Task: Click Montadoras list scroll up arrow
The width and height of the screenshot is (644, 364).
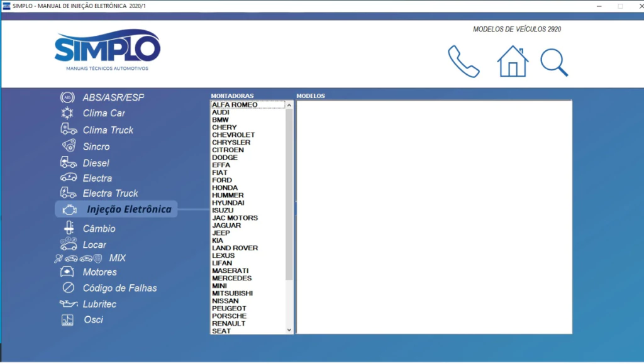Action: (289, 106)
